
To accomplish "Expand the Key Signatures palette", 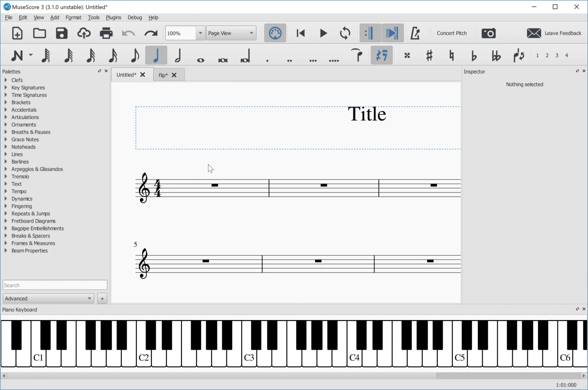I will [x=28, y=88].
